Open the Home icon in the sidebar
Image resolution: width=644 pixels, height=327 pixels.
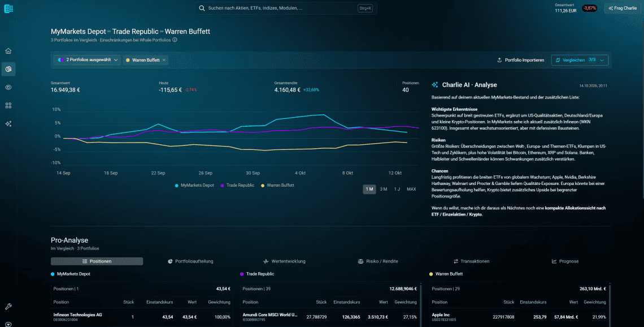[x=8, y=51]
